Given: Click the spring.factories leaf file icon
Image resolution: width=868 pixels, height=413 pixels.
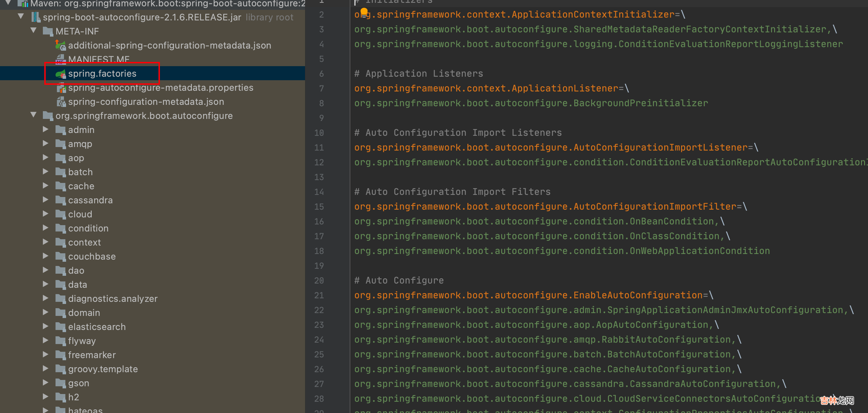Looking at the screenshot, I should (x=60, y=74).
